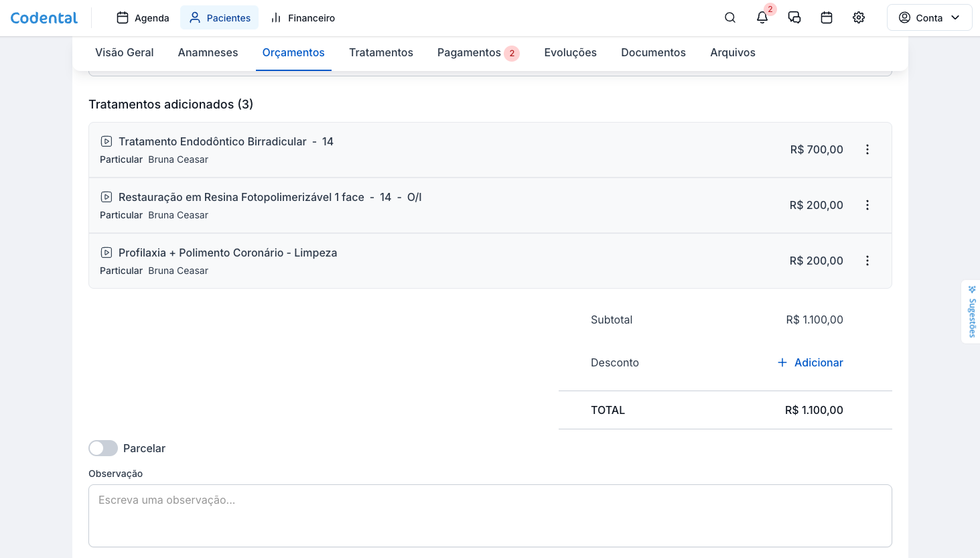Expand the Conta account dropdown
Screen dimensions: 980x558
tap(929, 18)
